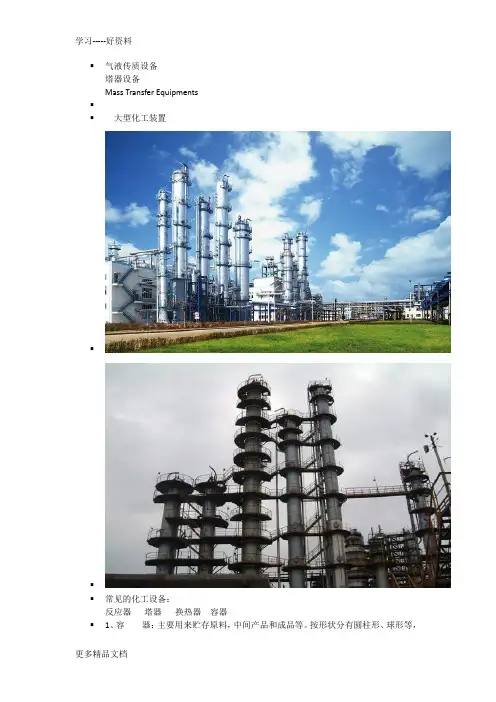Screen dimensions: 496x702
Task: Click the text 塔器设备
Action: click(122, 79)
